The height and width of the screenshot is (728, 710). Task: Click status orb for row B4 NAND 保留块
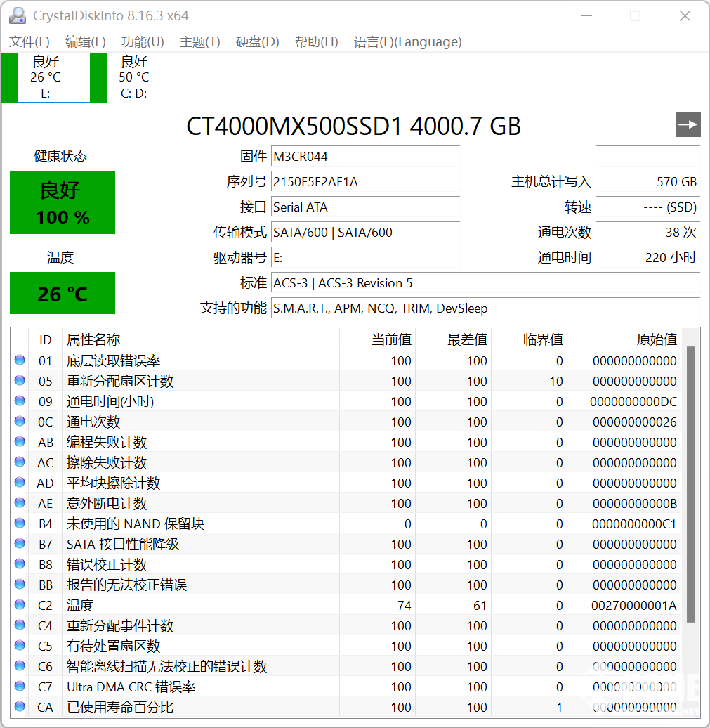[20, 523]
